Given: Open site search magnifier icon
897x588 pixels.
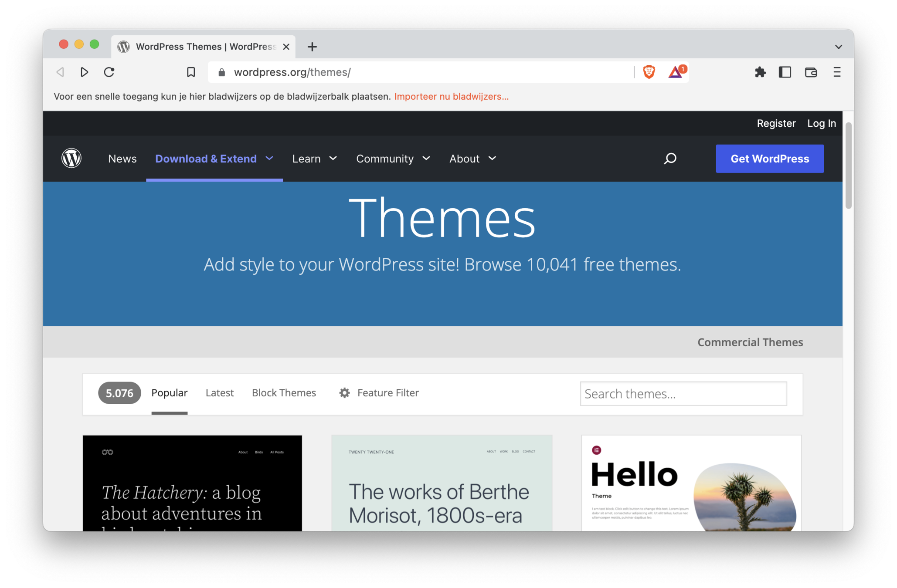Looking at the screenshot, I should pyautogui.click(x=670, y=158).
